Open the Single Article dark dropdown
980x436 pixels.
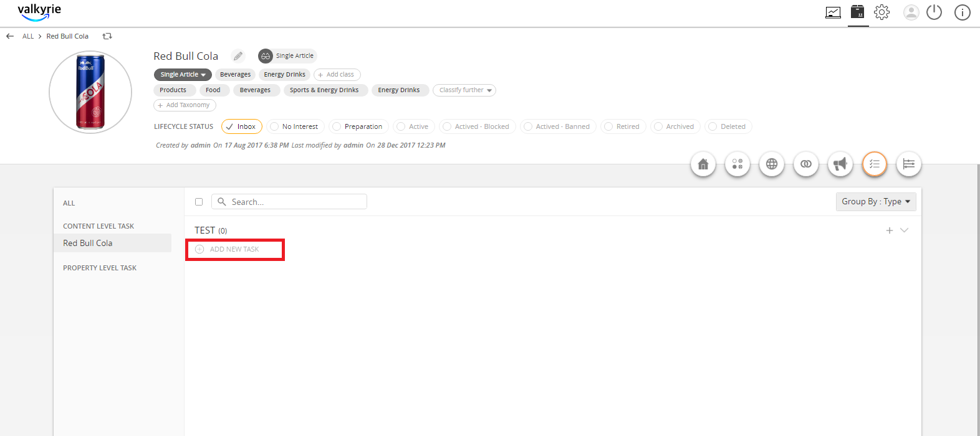pyautogui.click(x=183, y=75)
